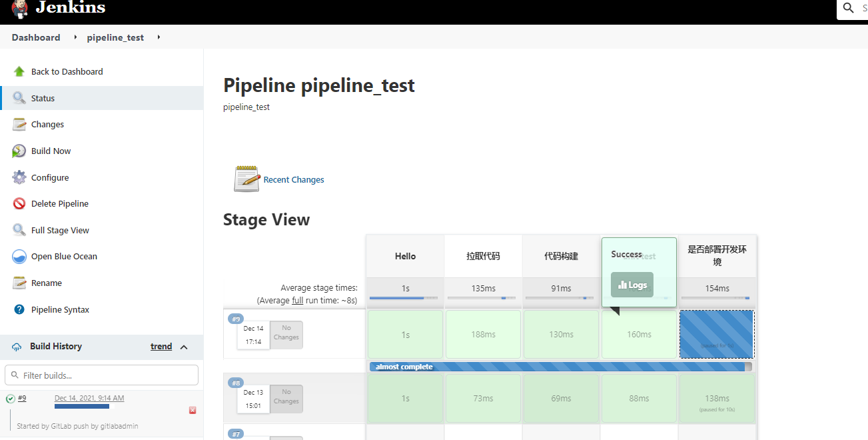Choose Delete Pipeline in the sidebar
Viewport: 868px width, 440px height.
click(60, 203)
